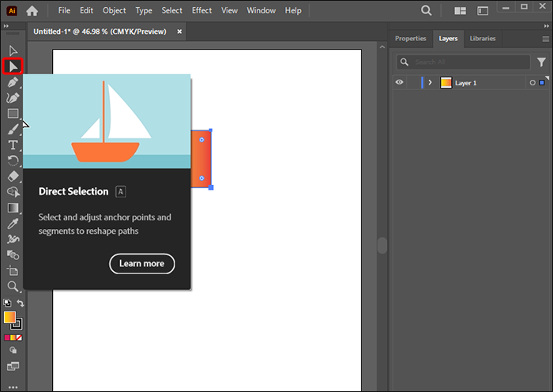Expand Layer 1 sublayers chevron
The height and width of the screenshot is (392, 553).
coord(430,82)
